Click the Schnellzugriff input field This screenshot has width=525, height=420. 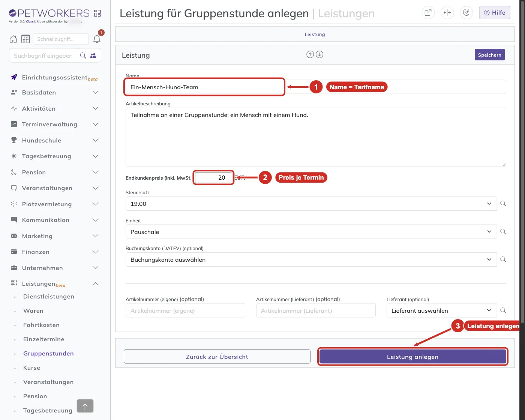(61, 39)
